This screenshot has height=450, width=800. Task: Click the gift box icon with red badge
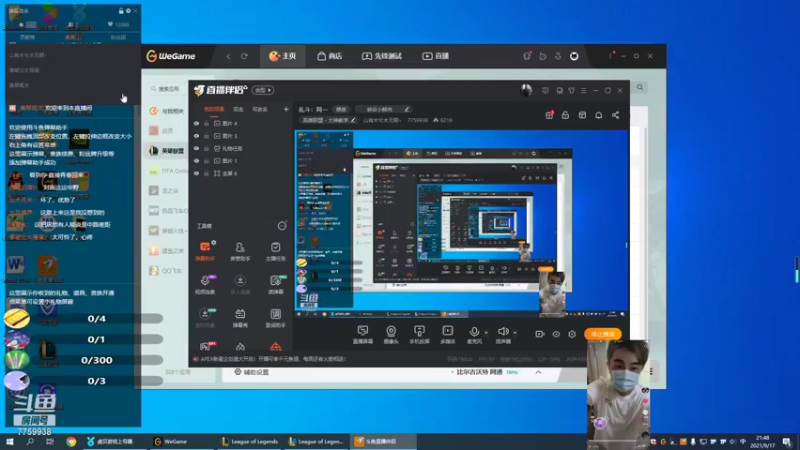pyautogui.click(x=549, y=115)
